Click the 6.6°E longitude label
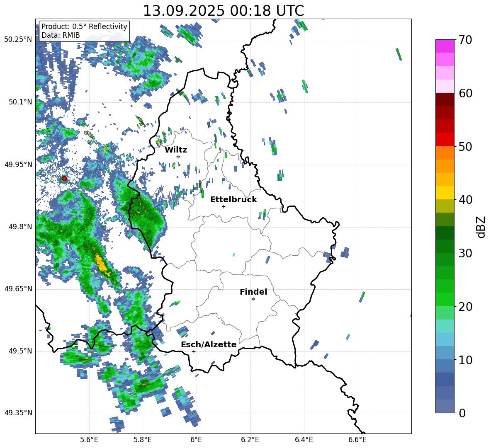The height and width of the screenshot is (448, 491). click(x=357, y=440)
